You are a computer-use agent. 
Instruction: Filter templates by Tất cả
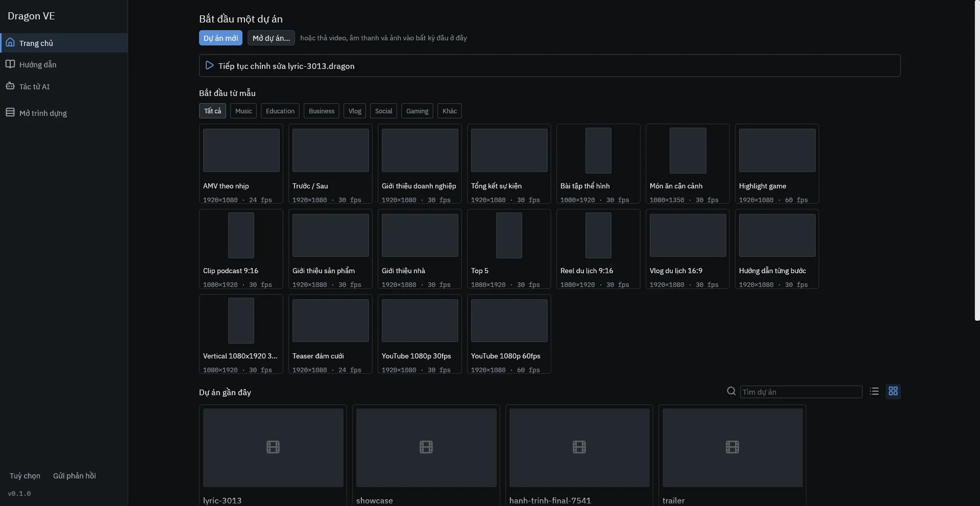212,111
